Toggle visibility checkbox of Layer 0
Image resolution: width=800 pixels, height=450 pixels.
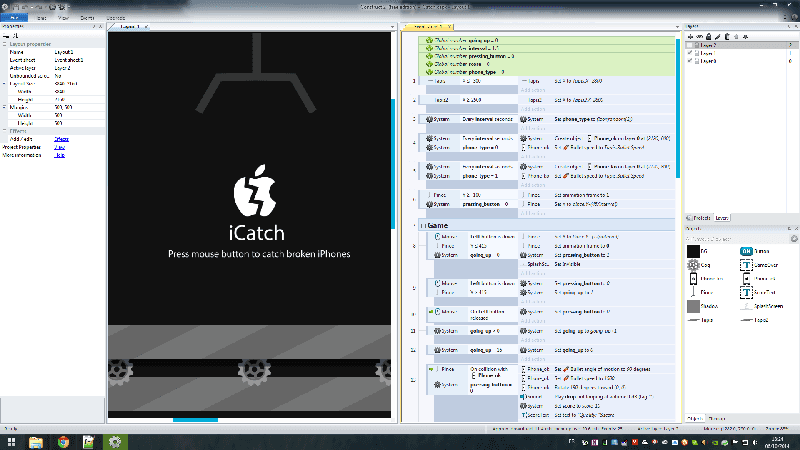(690, 61)
